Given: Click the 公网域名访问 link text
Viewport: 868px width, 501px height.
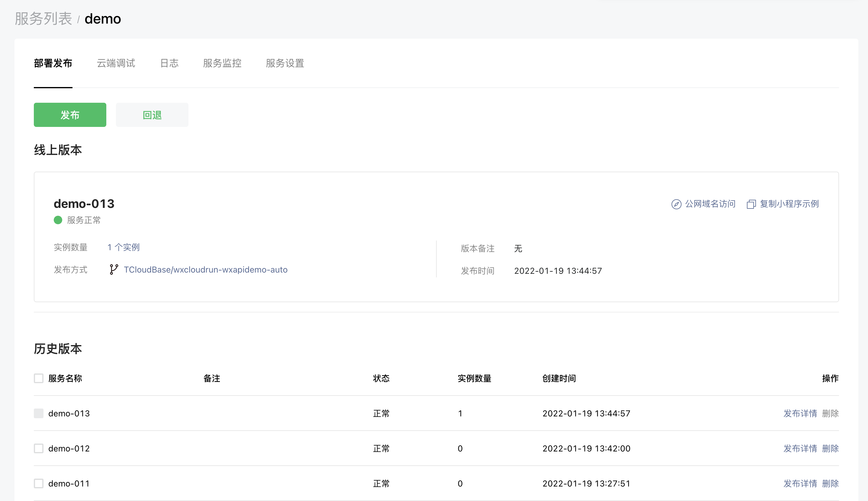Looking at the screenshot, I should [x=710, y=204].
